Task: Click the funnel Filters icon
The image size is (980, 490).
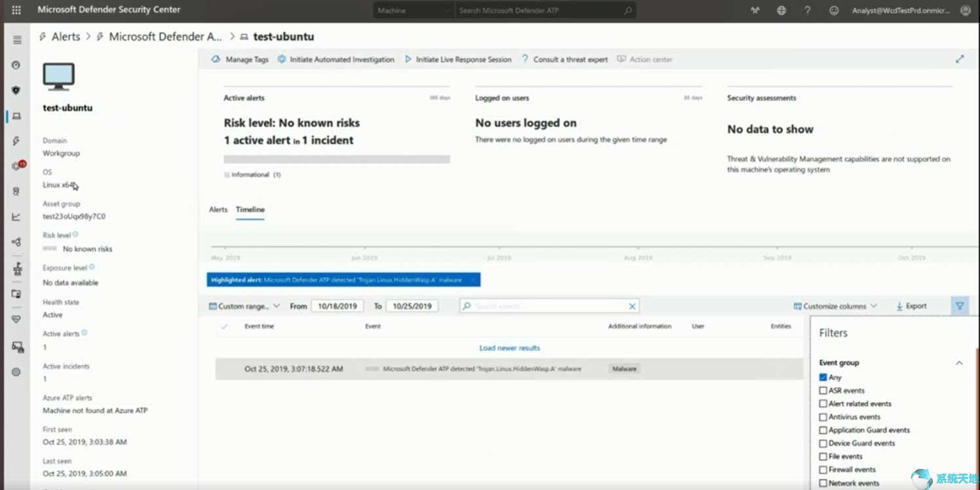Action: (x=960, y=306)
